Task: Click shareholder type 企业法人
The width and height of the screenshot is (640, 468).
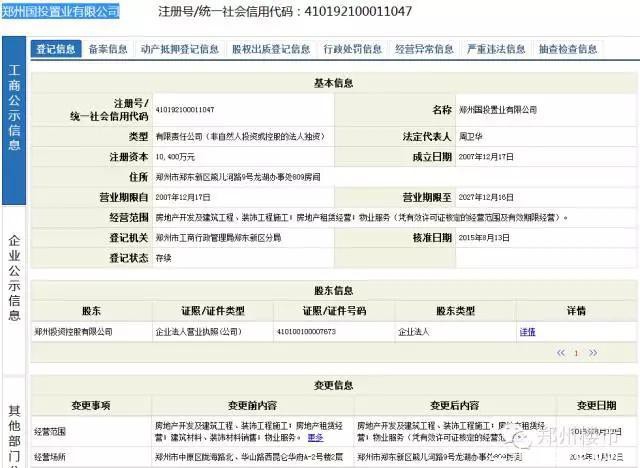Action: (x=413, y=332)
